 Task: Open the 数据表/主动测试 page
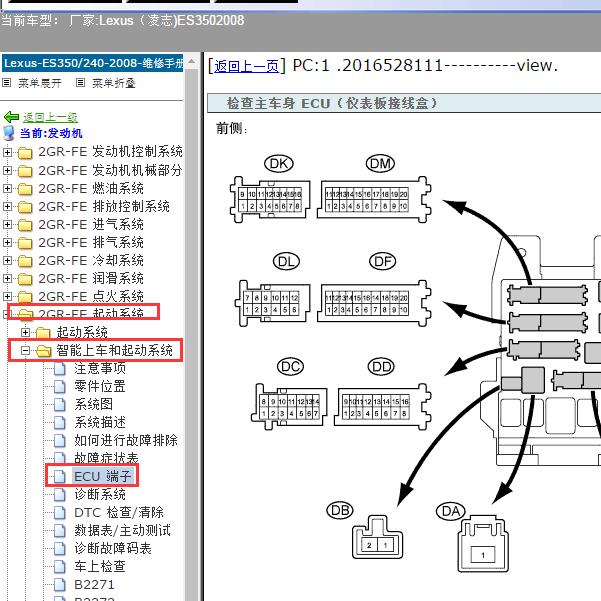122,530
